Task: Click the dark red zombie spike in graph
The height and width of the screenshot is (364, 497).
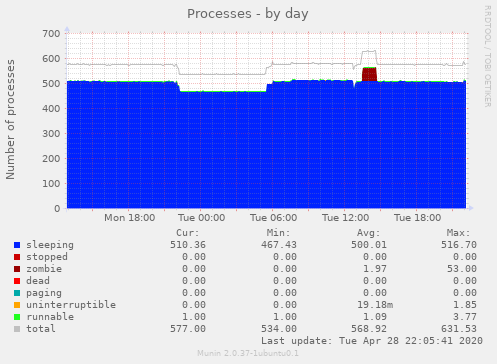Action: coord(369,74)
